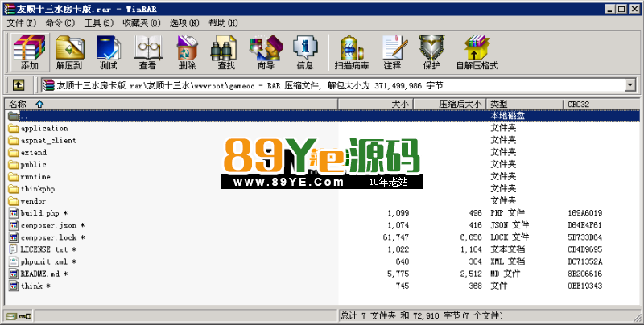Click the Add (添加) toolbar icon
644x325 pixels.
point(29,52)
